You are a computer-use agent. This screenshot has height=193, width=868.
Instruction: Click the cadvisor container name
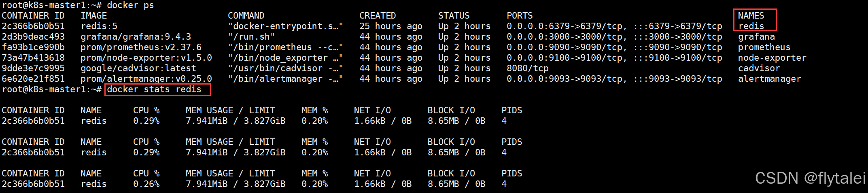click(x=759, y=68)
